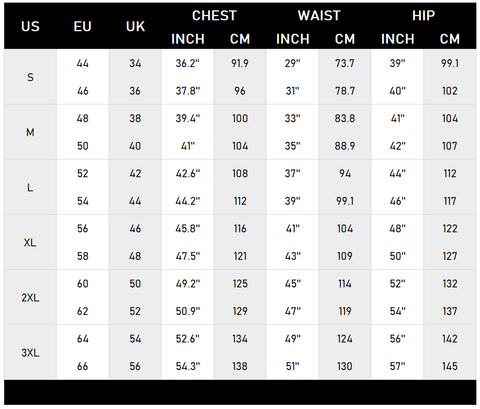Click the EU size 44 cell
Screen dimensions: 480x409
[x=83, y=63]
